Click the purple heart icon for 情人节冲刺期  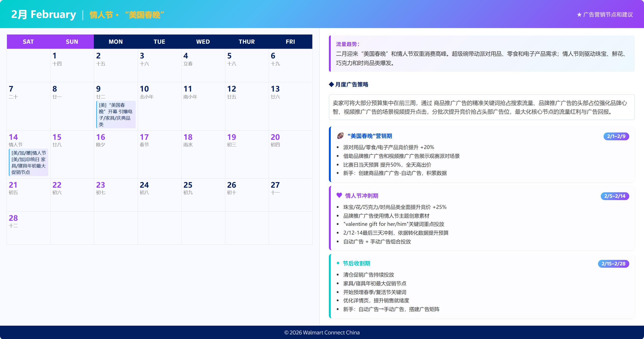(x=339, y=196)
